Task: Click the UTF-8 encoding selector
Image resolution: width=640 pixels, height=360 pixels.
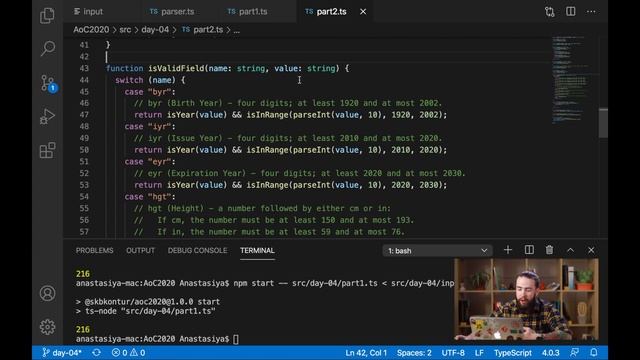Action: click(453, 352)
